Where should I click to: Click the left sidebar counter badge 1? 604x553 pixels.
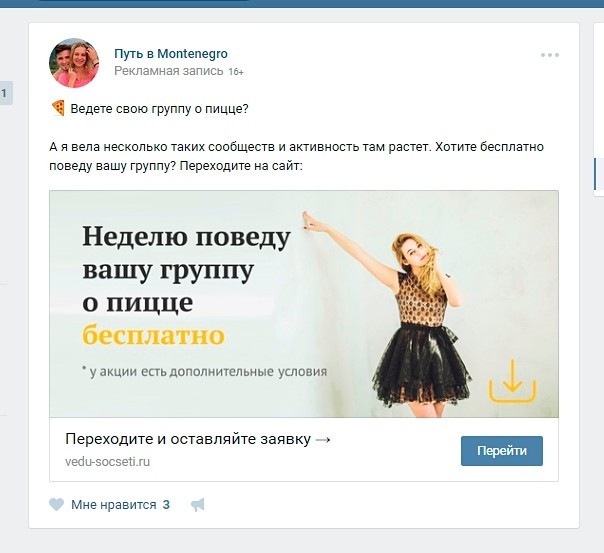point(4,93)
